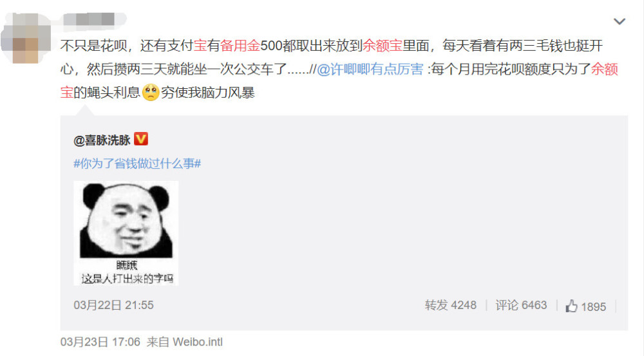Image resolution: width=644 pixels, height=356 pixels.
Task: Click the orange V verified badge
Action: click(x=141, y=139)
